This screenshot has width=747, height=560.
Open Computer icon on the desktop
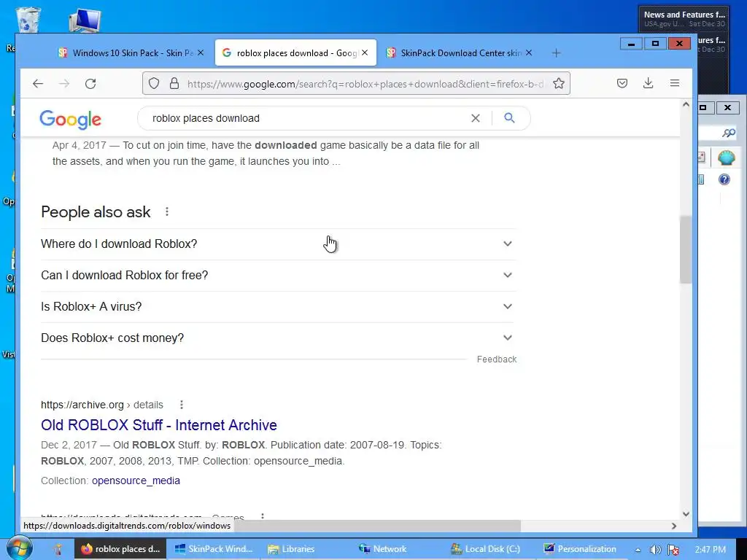tap(85, 21)
